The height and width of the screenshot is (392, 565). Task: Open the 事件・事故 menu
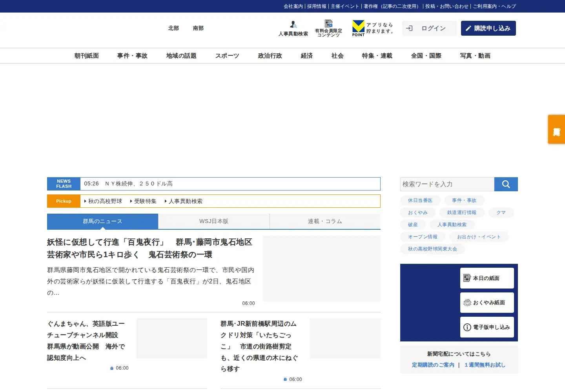132,56
